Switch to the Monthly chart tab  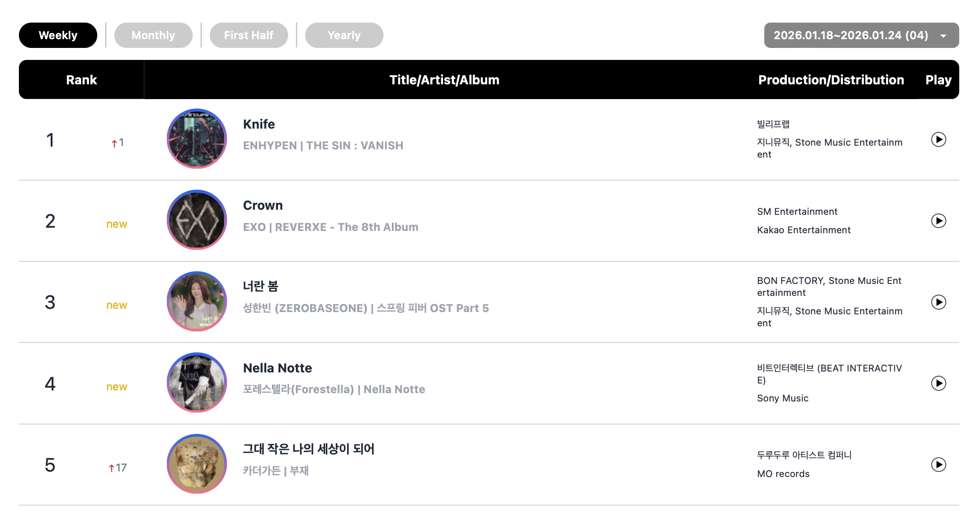(x=153, y=35)
